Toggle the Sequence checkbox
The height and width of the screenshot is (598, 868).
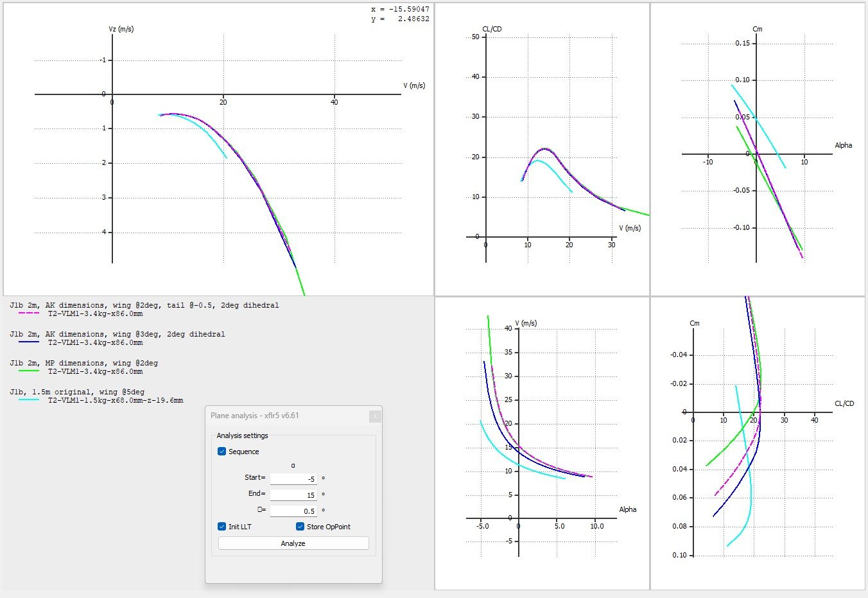pos(222,452)
